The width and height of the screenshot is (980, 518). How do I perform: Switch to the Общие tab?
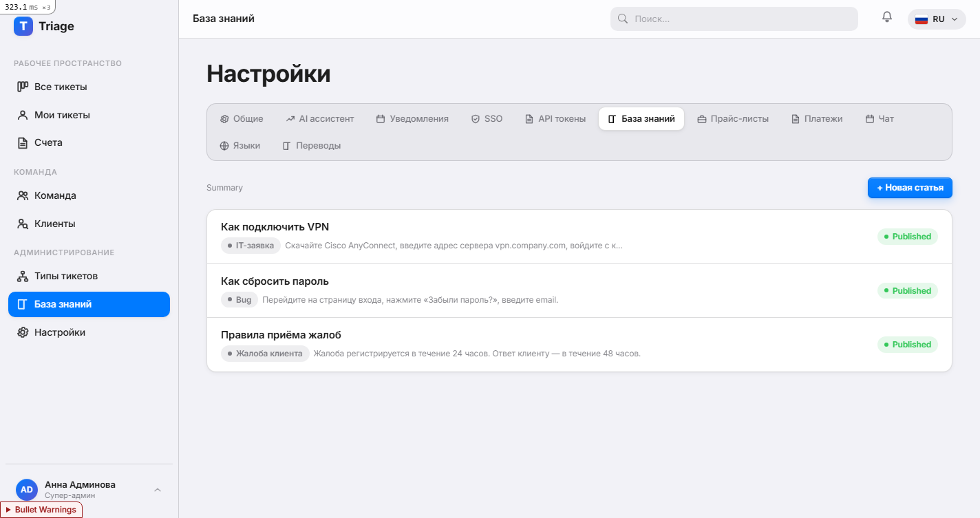pos(242,119)
